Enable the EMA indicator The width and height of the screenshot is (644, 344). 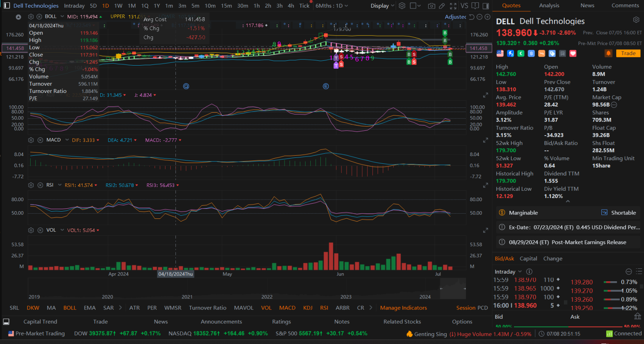(x=90, y=308)
